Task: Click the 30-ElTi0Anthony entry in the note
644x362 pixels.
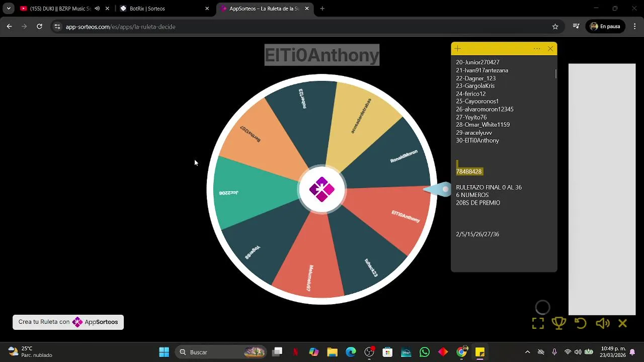Action: click(477, 140)
